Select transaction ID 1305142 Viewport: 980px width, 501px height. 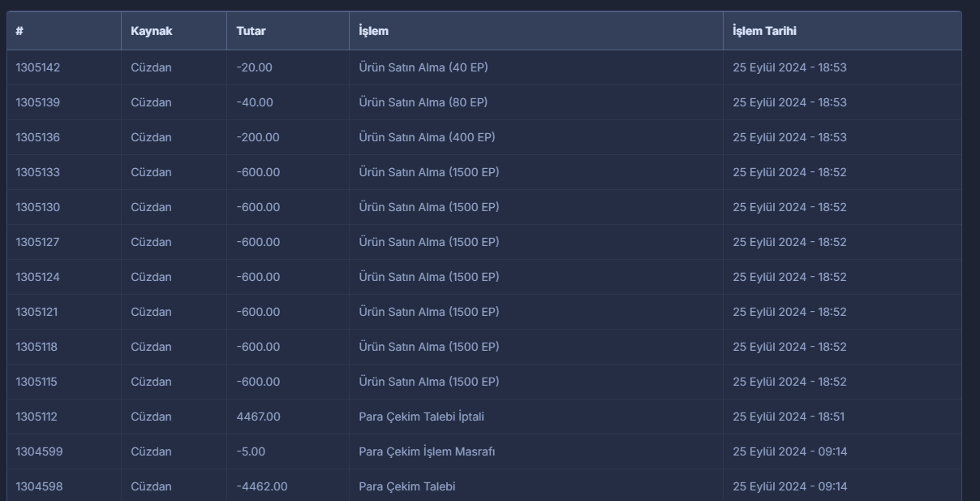point(38,67)
